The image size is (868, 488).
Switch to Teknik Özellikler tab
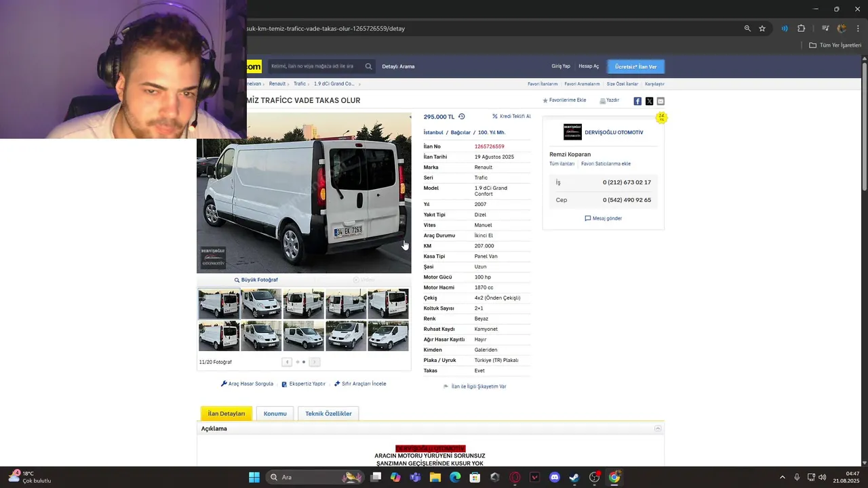[x=328, y=413]
